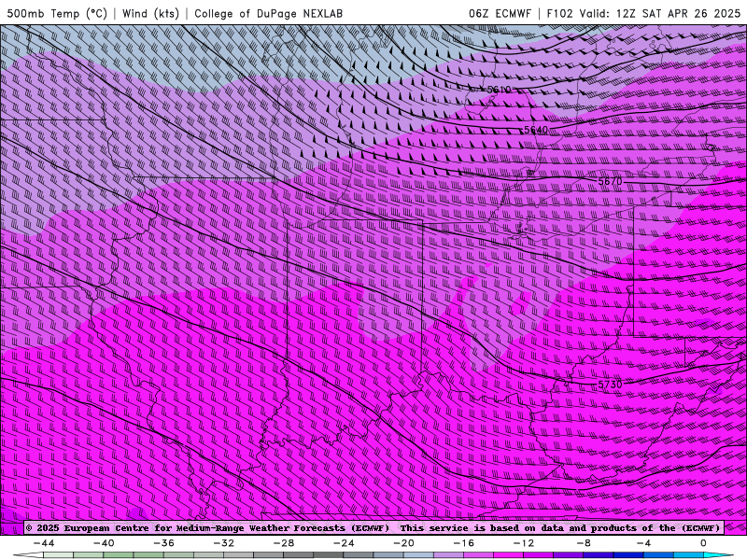Click the 5670 height contour label
Screen dimensions: 747x560
(x=610, y=181)
